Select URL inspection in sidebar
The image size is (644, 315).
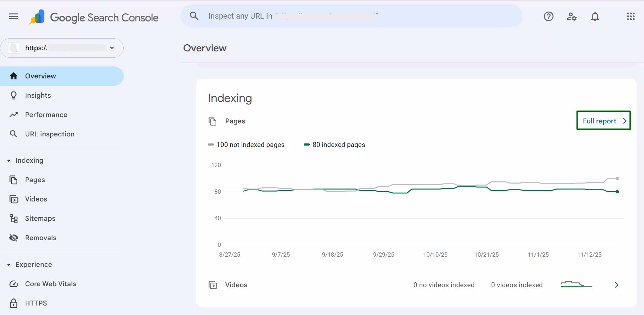(62, 134)
